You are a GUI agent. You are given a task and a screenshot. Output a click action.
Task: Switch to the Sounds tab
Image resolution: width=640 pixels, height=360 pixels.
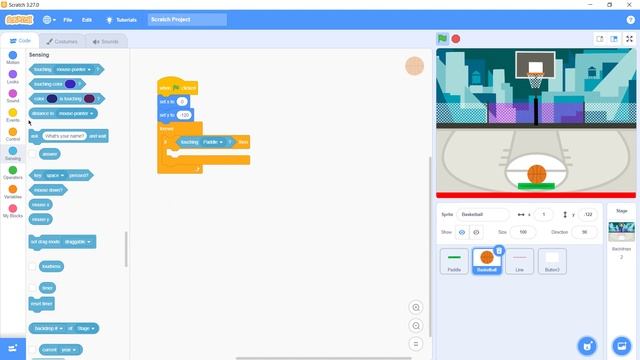(x=105, y=41)
